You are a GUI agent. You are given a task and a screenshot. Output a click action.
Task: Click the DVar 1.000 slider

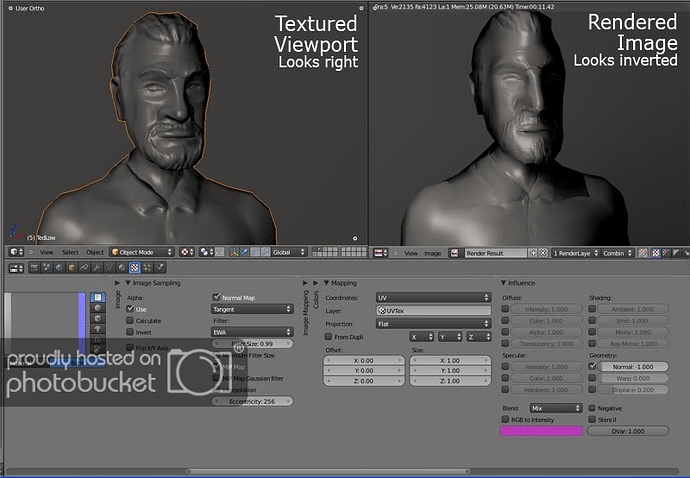628,431
